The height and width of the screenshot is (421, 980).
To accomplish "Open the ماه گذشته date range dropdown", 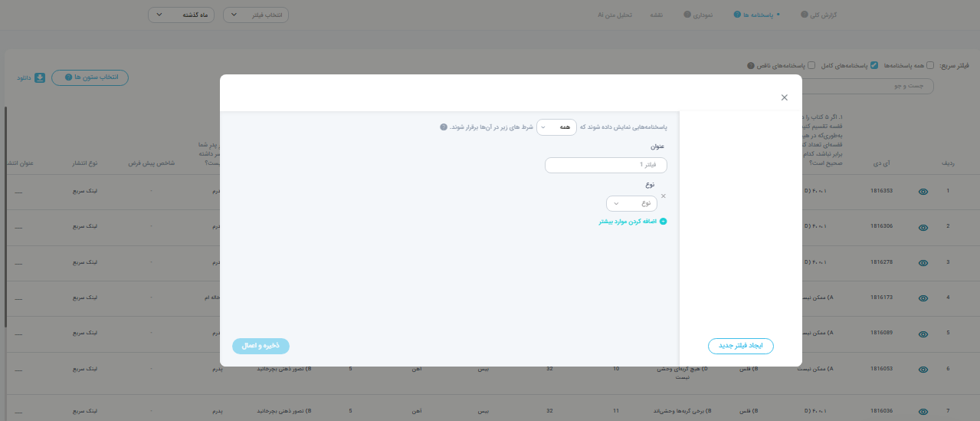I will (180, 15).
